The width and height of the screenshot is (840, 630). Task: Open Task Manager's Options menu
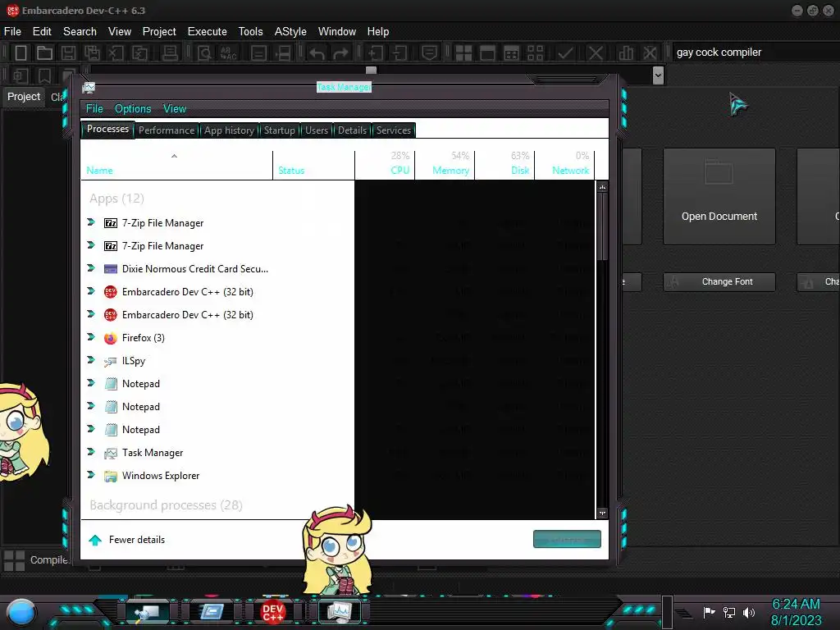tap(133, 109)
